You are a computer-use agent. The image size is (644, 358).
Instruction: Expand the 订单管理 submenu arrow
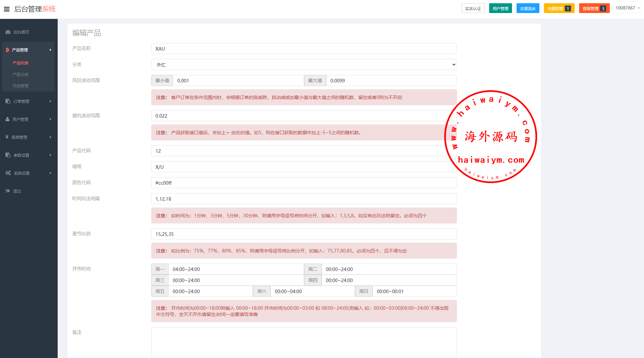tap(51, 101)
